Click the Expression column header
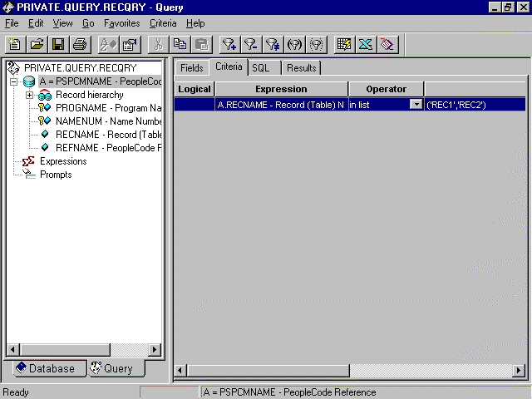This screenshot has width=532, height=399. pos(281,89)
